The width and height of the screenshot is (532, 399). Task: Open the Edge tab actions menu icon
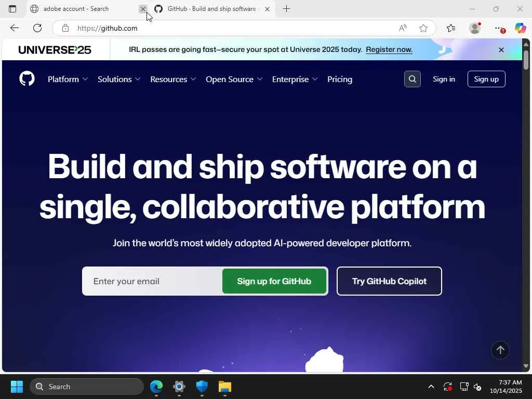pyautogui.click(x=12, y=9)
